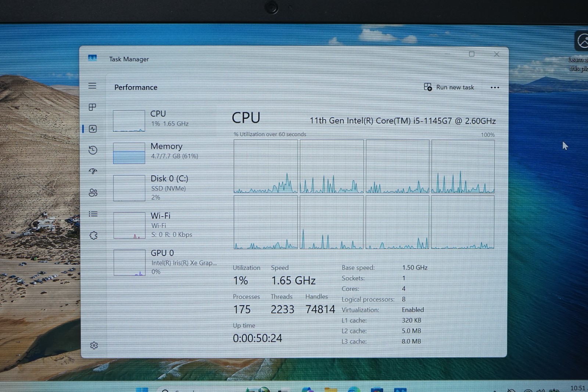Click the 'S: 0 R: 0 Kbps' Wi-Fi text
The height and width of the screenshot is (392, 588).
pos(172,235)
